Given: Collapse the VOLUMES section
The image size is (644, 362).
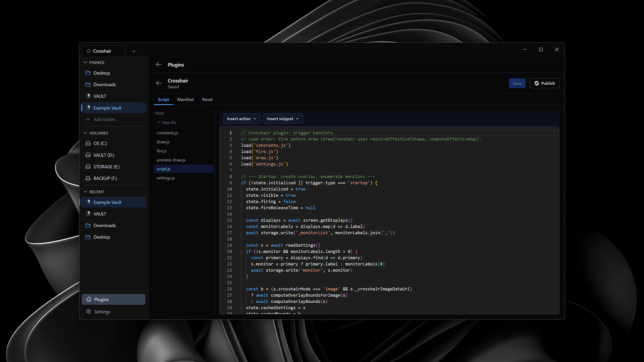Looking at the screenshot, I should (85, 133).
